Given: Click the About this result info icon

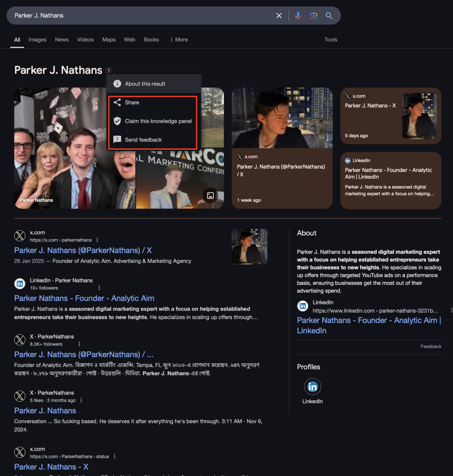Looking at the screenshot, I should (x=117, y=84).
